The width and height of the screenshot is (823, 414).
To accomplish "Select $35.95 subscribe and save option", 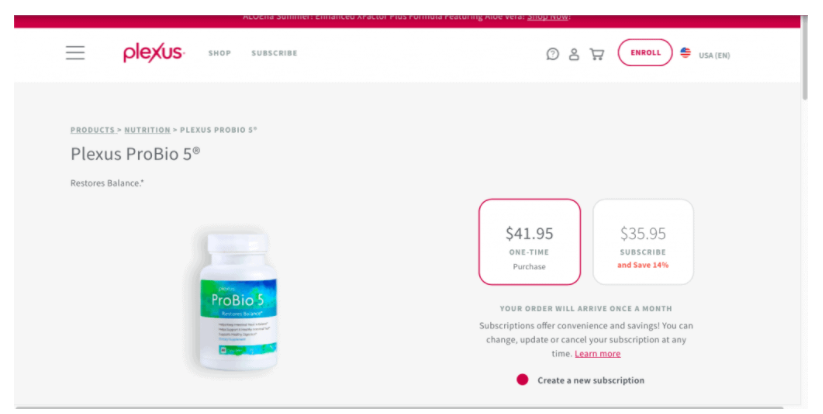I will point(643,242).
